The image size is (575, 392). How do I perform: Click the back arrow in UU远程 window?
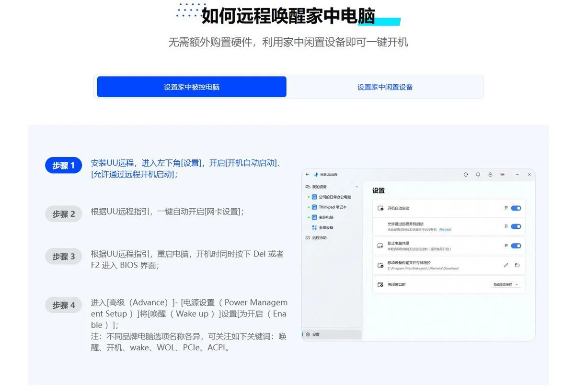307,175
